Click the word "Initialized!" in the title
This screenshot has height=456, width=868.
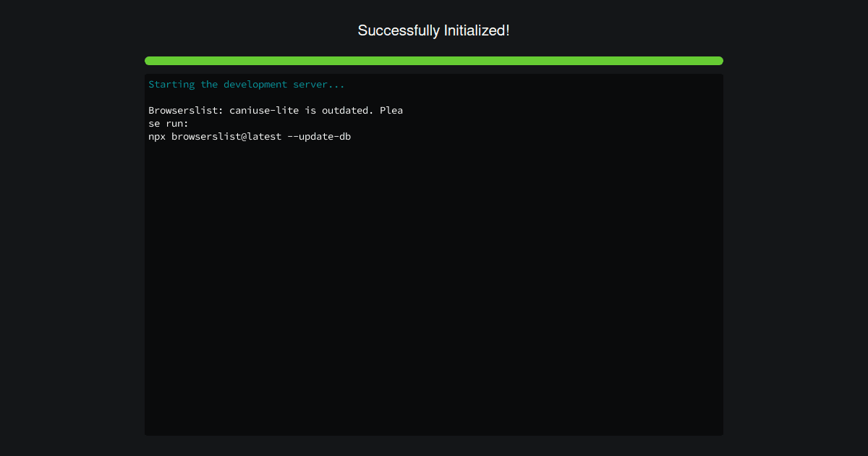(x=477, y=30)
